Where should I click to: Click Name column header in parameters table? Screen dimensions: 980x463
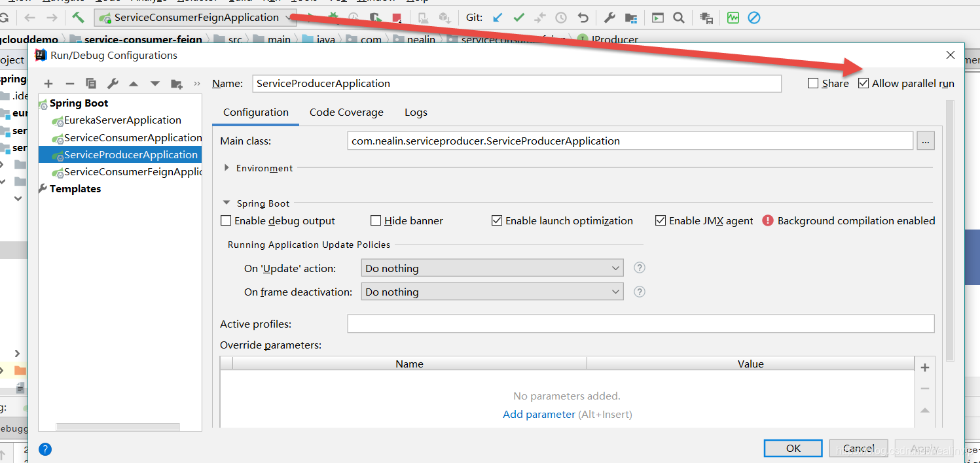pyautogui.click(x=410, y=364)
